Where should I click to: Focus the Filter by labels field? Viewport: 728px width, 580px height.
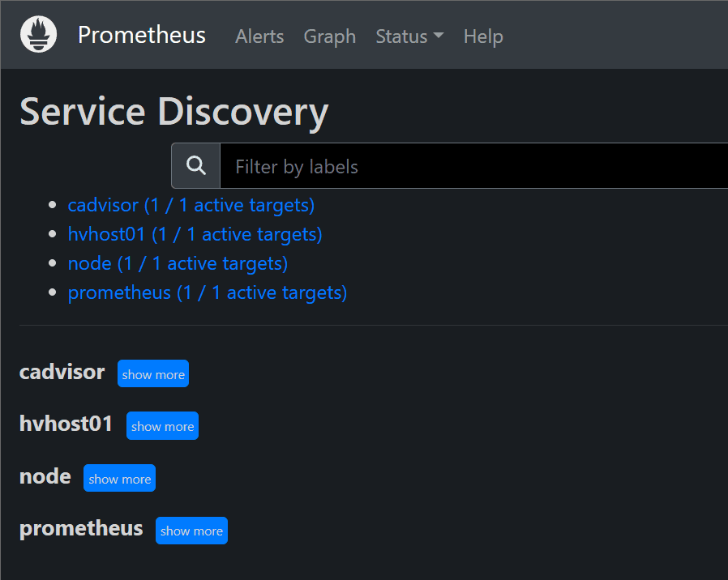[470, 167]
